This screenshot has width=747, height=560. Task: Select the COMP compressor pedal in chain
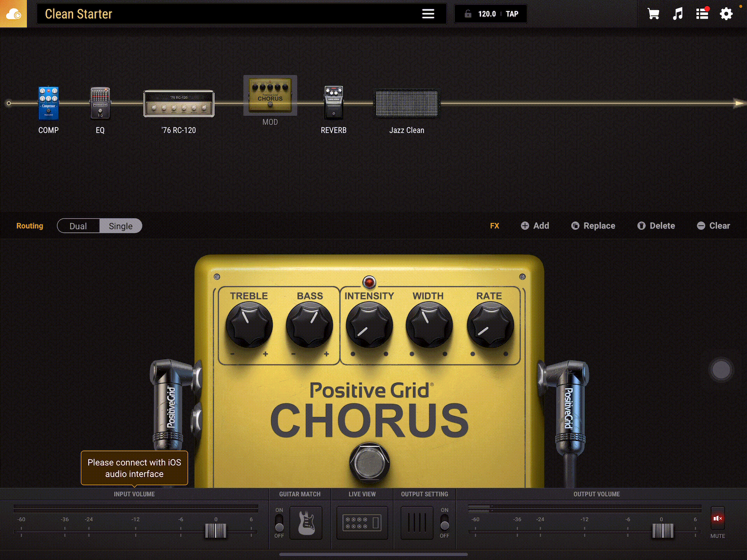click(48, 103)
